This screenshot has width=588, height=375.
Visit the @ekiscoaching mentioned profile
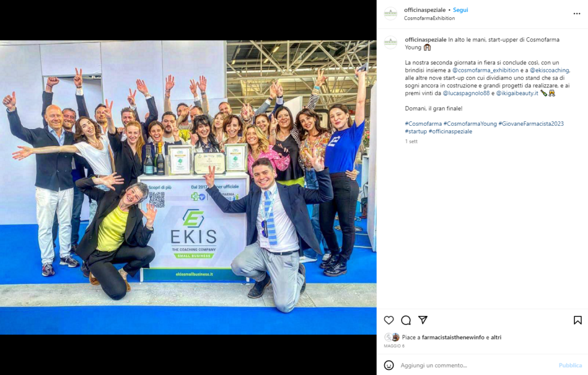click(x=550, y=70)
